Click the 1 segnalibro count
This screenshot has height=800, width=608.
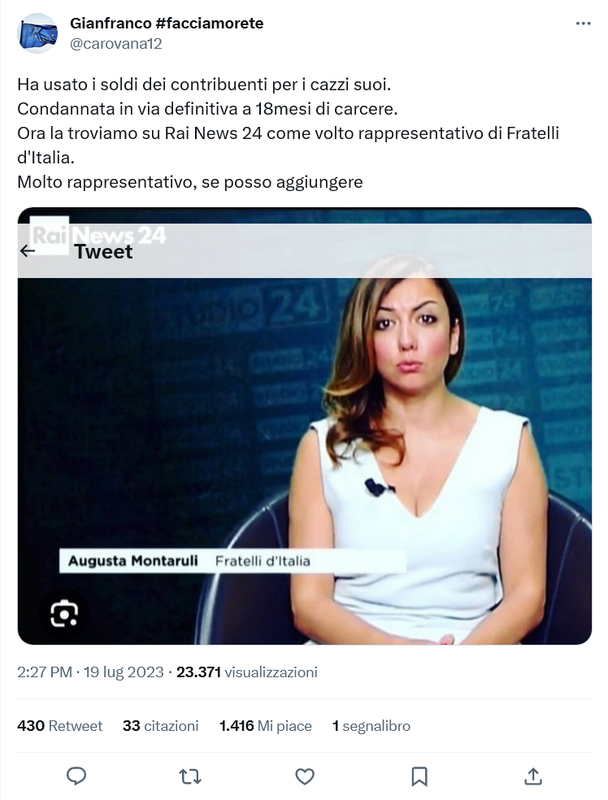370,726
